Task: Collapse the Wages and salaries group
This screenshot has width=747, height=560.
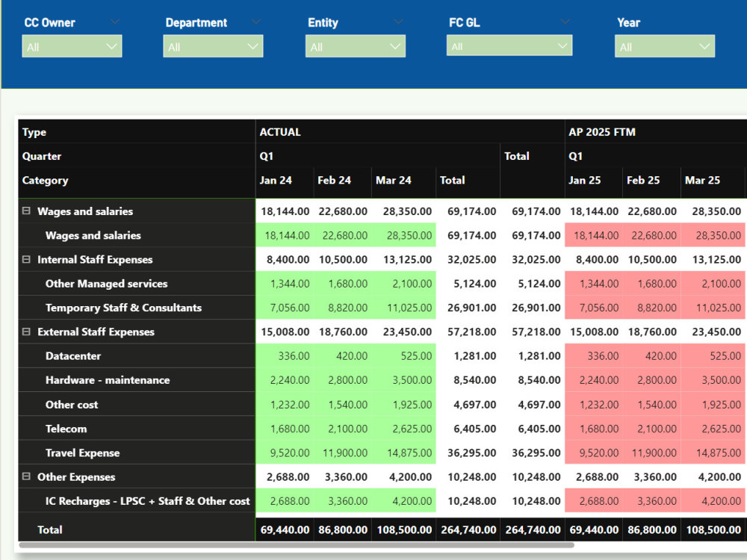Action: tap(26, 211)
